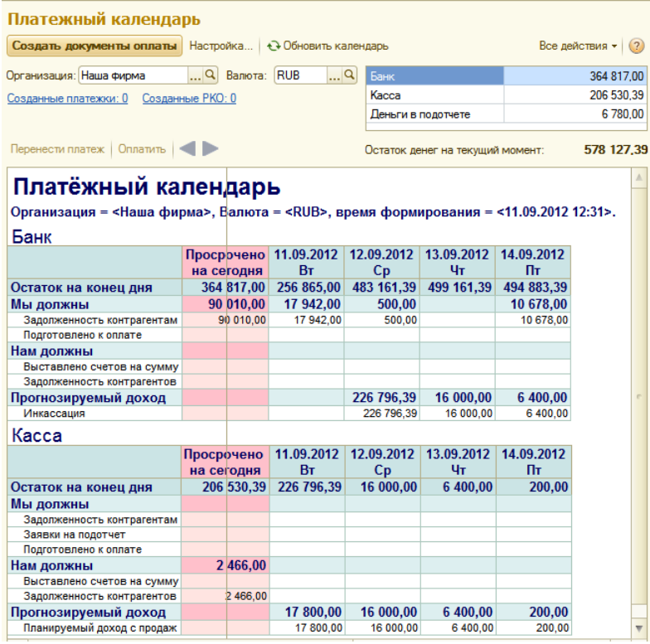Click value 364 817,00 in balances list

tap(617, 76)
